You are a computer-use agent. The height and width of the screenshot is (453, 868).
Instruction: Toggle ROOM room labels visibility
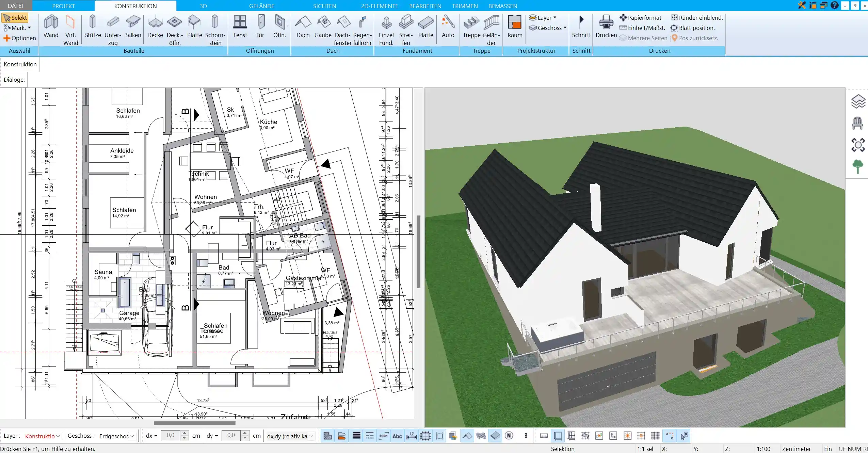tap(383, 436)
